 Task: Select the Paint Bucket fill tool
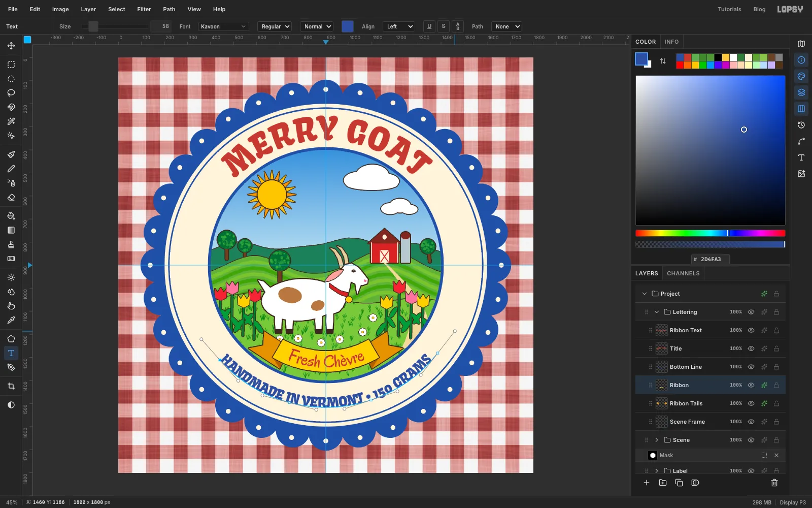click(x=11, y=216)
